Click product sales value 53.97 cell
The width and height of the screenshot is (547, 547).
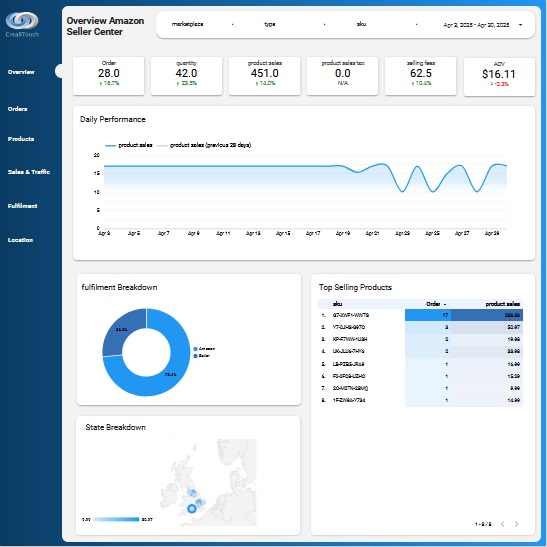pos(487,327)
